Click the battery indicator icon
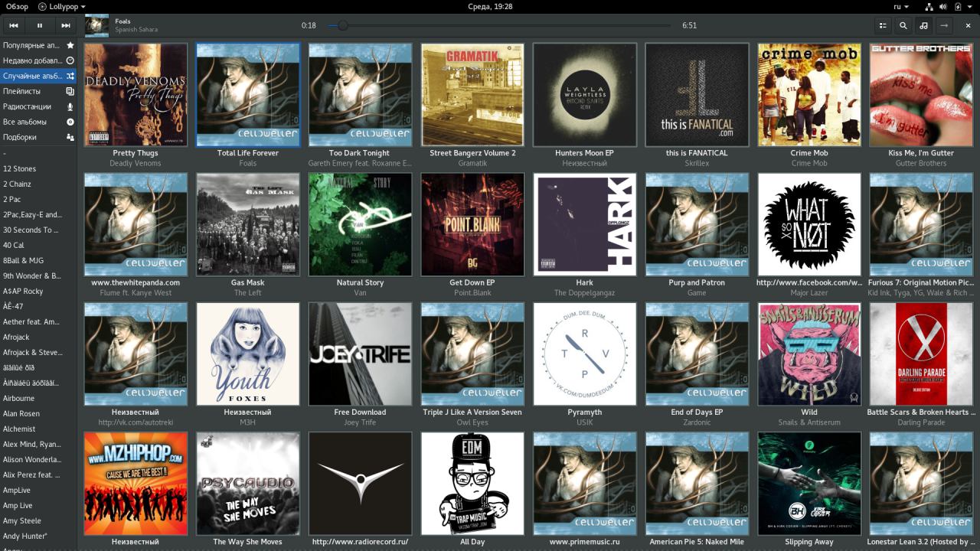 (959, 6)
